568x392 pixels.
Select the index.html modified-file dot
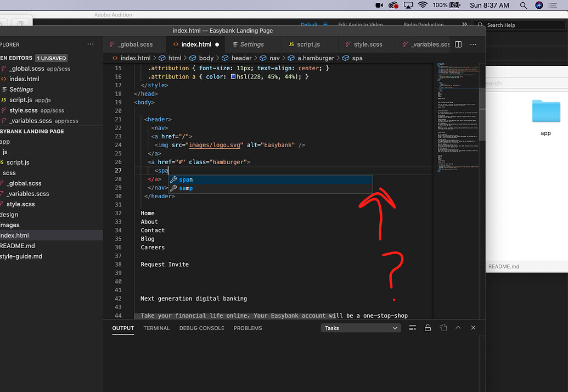217,44
